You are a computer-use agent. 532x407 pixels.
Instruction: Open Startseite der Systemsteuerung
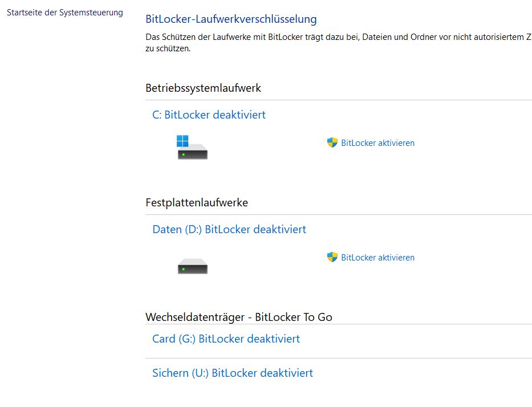[x=65, y=13]
